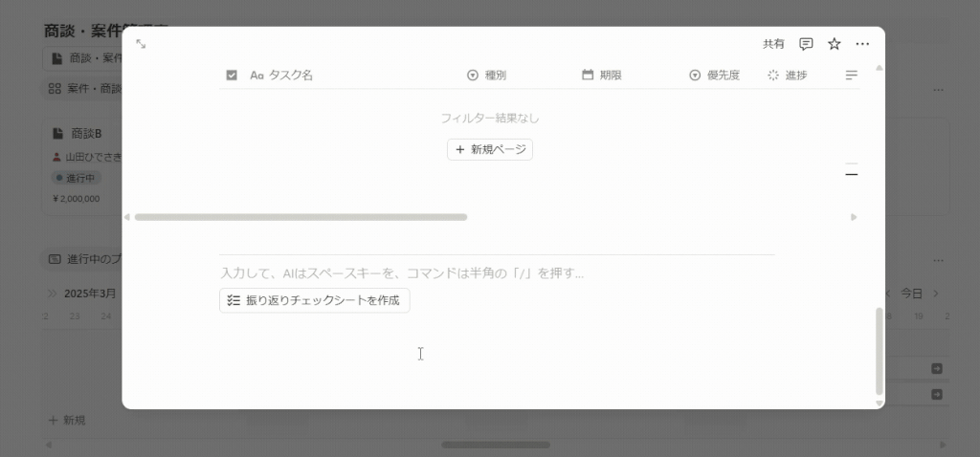Click modal vertical scroll up arrow
Image resolution: width=980 pixels, height=457 pixels.
(x=880, y=68)
